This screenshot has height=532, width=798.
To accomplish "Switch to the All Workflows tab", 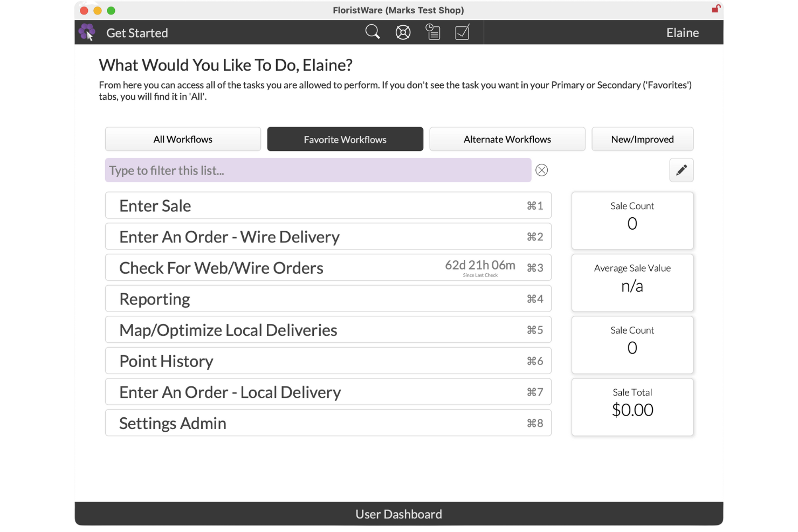I will [183, 139].
